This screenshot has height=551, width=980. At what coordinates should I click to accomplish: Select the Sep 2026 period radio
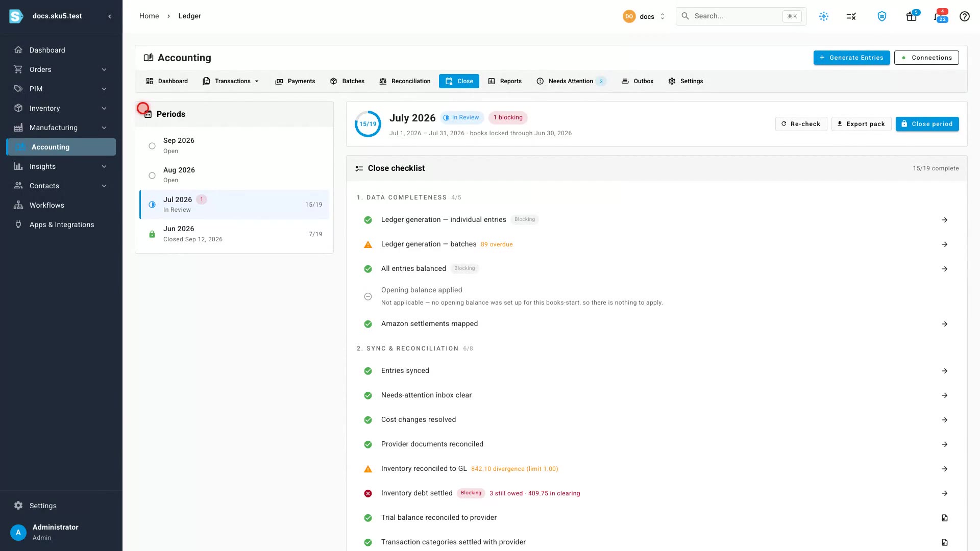(152, 146)
